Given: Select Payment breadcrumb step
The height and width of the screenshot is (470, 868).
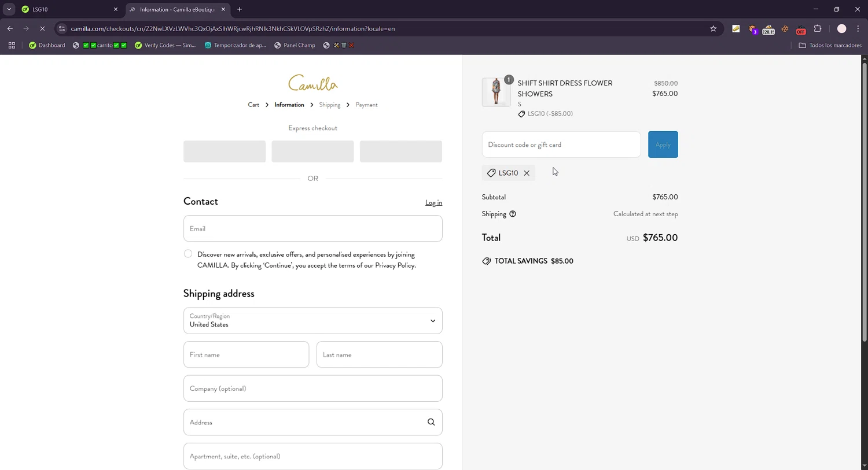Looking at the screenshot, I should point(366,105).
